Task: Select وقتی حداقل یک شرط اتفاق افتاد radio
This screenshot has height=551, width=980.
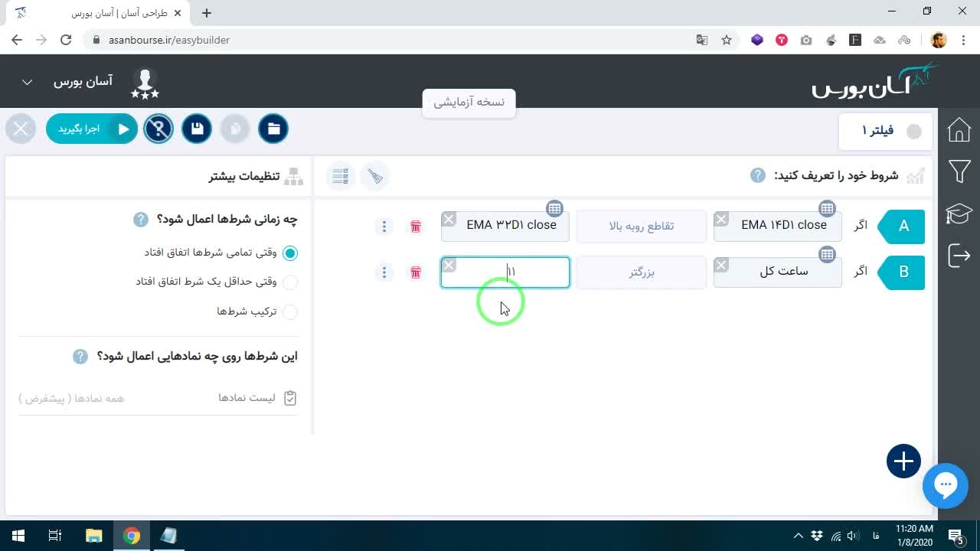Action: 290,282
